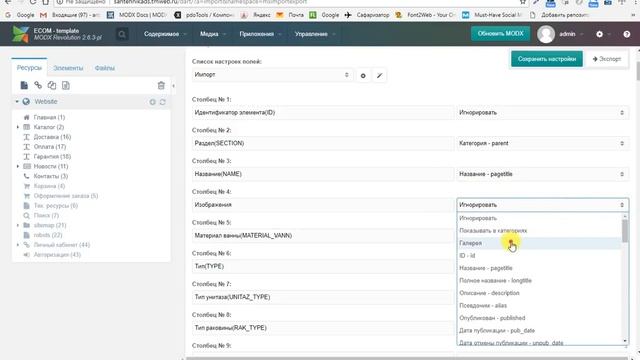Image resolution: width=640 pixels, height=360 pixels.
Task: Open the Почта bookmark
Action: point(290,15)
